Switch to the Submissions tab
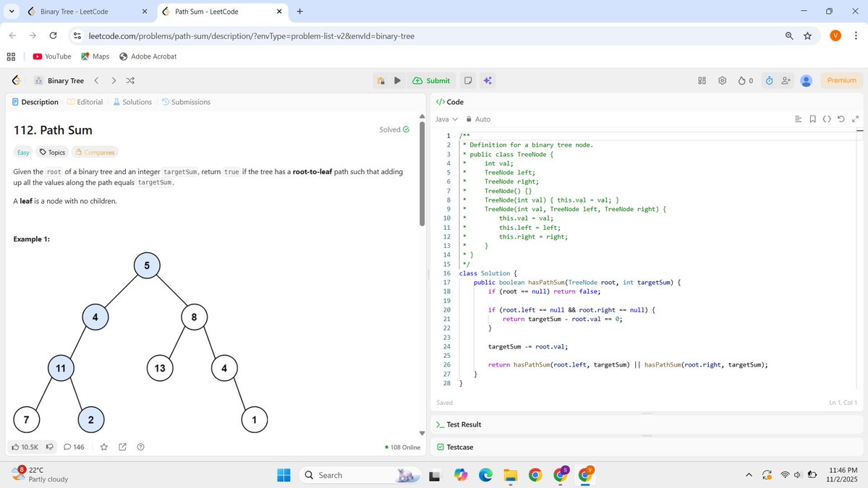This screenshot has width=868, height=488. coord(186,102)
